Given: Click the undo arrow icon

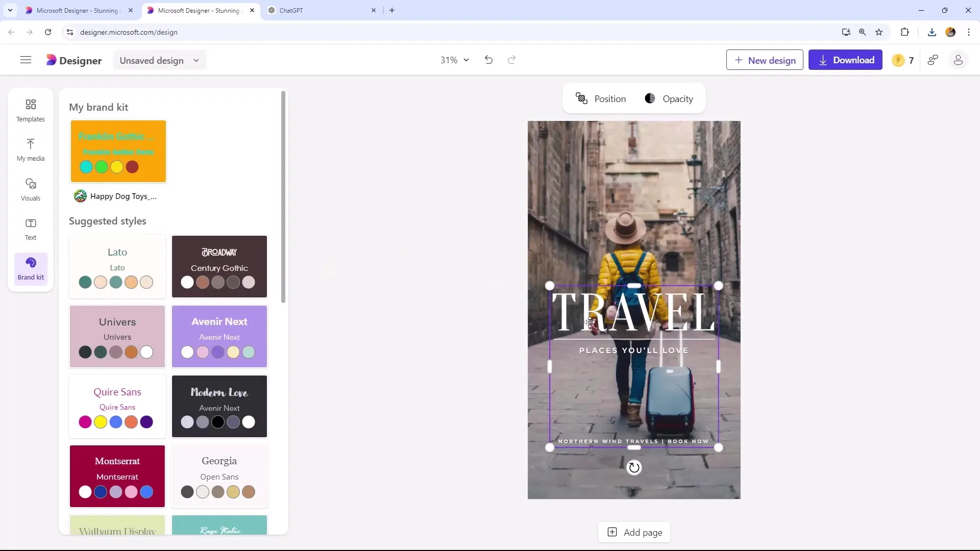Looking at the screenshot, I should 489,60.
